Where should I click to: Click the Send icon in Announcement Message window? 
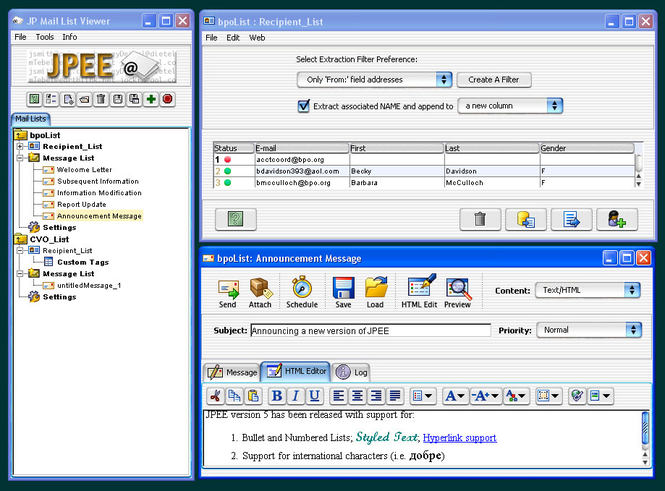[x=228, y=293]
